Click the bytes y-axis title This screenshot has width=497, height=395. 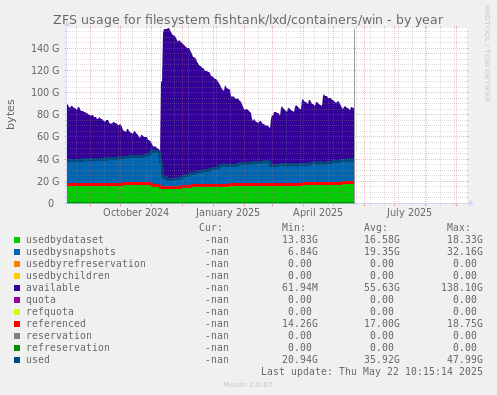[11, 114]
